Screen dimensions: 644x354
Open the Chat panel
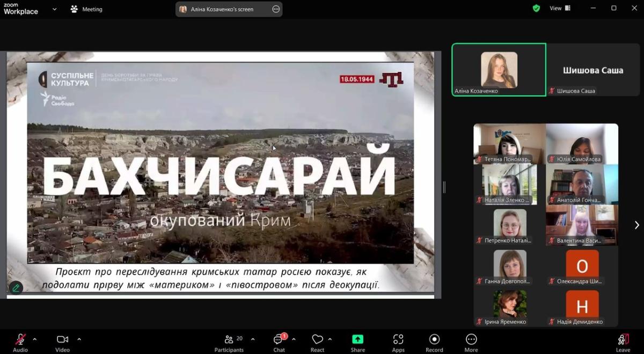(279, 342)
